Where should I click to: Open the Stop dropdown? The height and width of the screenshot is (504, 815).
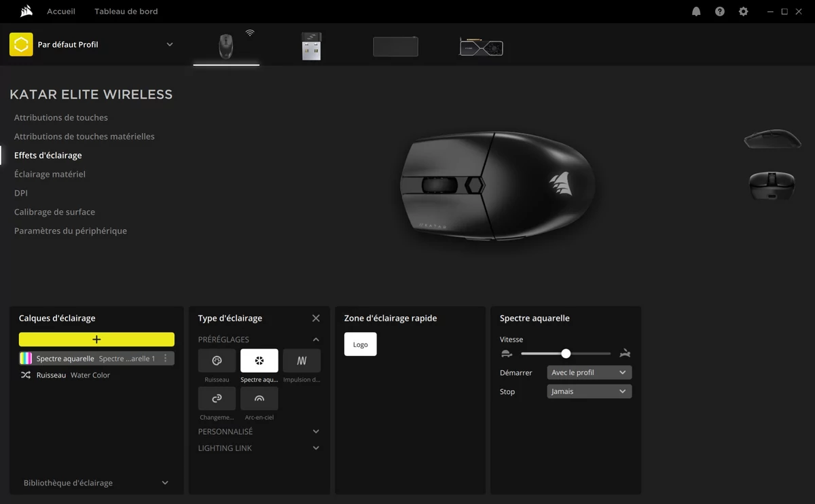(590, 392)
